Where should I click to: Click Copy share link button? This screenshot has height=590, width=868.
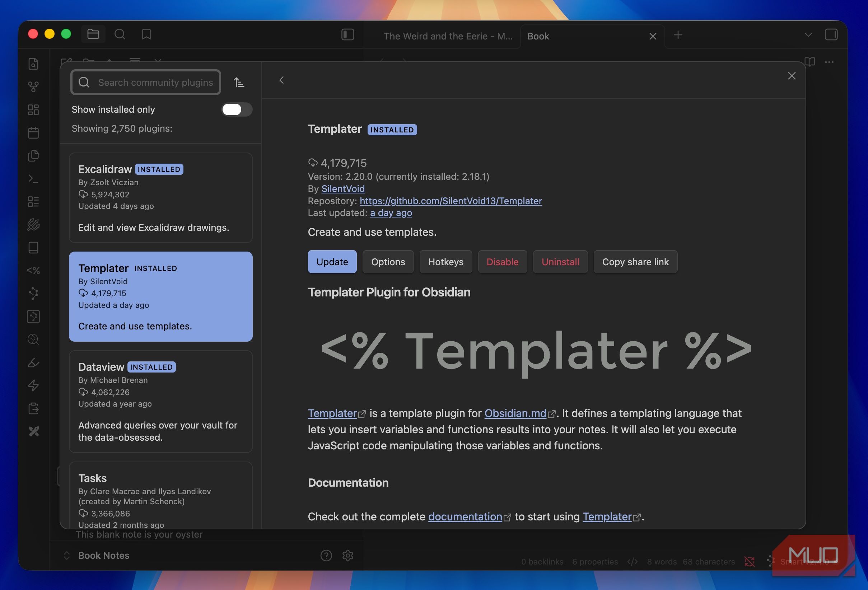pyautogui.click(x=635, y=262)
